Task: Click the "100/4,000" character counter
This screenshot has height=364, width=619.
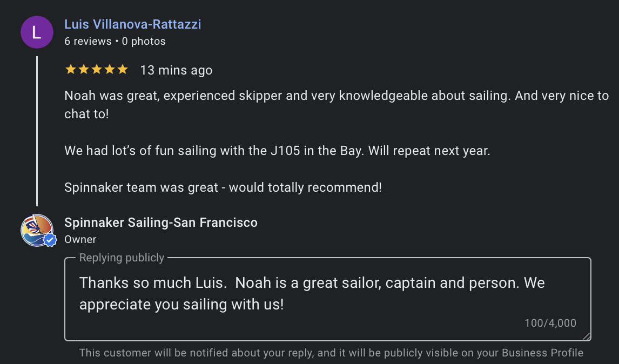Action: click(550, 323)
